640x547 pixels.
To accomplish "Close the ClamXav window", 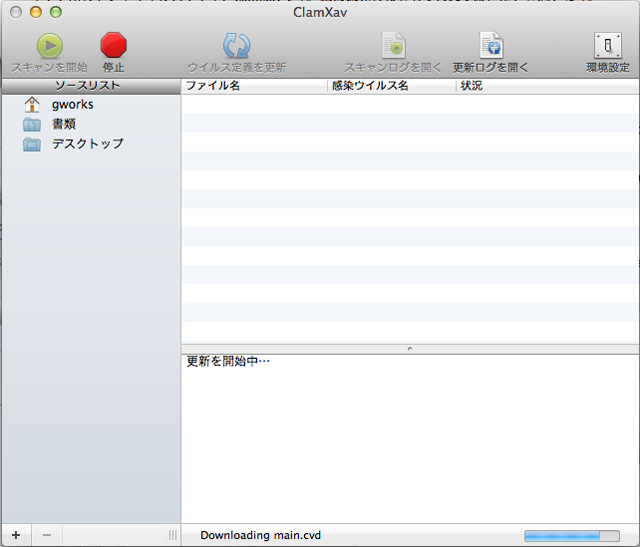I will point(16,12).
